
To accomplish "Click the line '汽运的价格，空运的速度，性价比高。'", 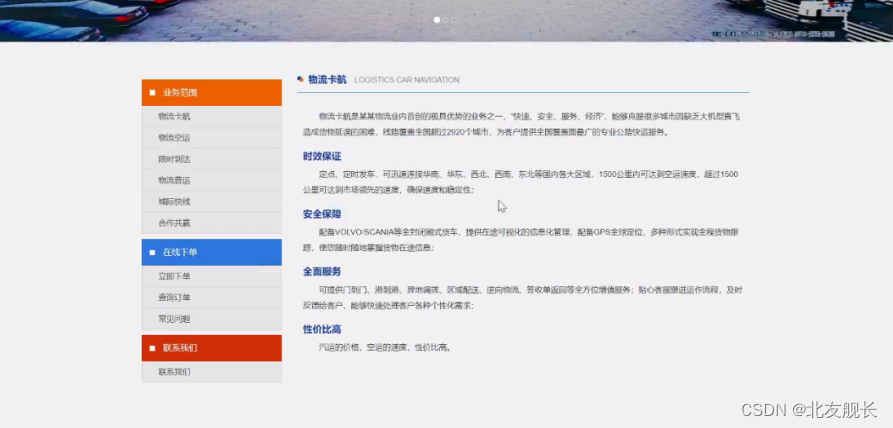I will 386,347.
